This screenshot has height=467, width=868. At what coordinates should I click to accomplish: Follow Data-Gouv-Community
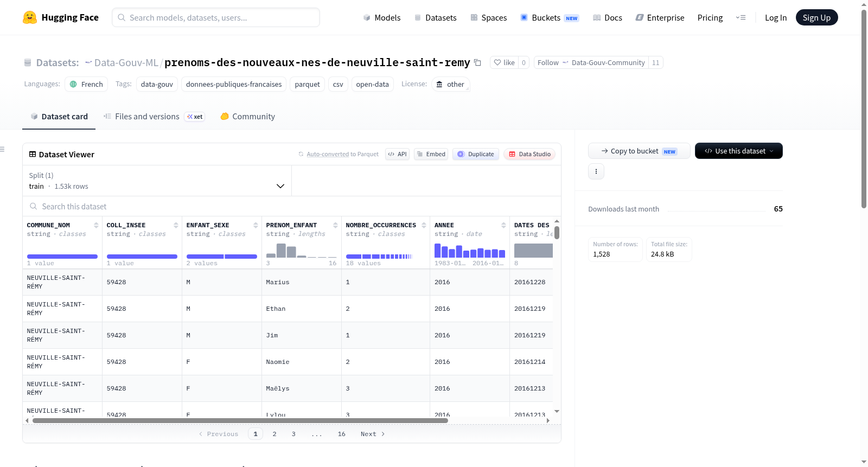point(591,62)
